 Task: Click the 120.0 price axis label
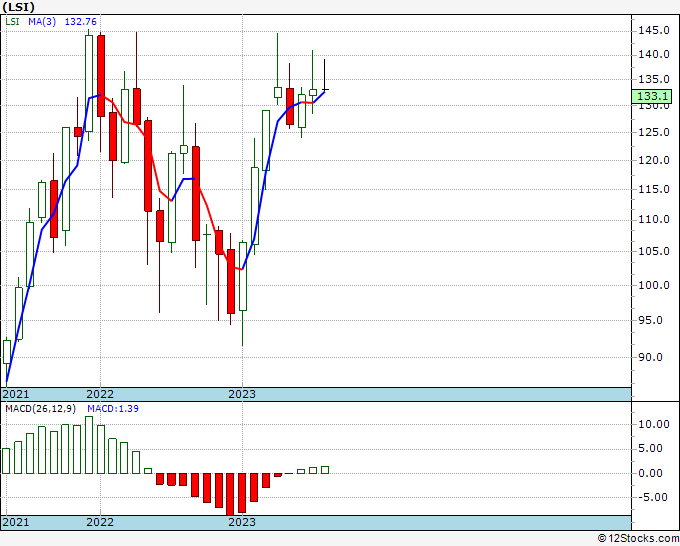654,160
